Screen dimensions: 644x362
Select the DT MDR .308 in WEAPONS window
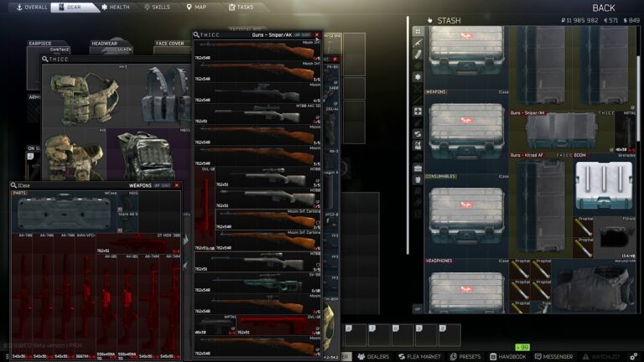click(138, 243)
